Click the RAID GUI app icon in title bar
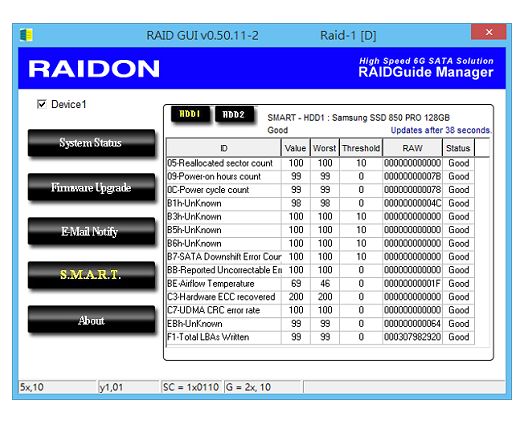 point(26,35)
